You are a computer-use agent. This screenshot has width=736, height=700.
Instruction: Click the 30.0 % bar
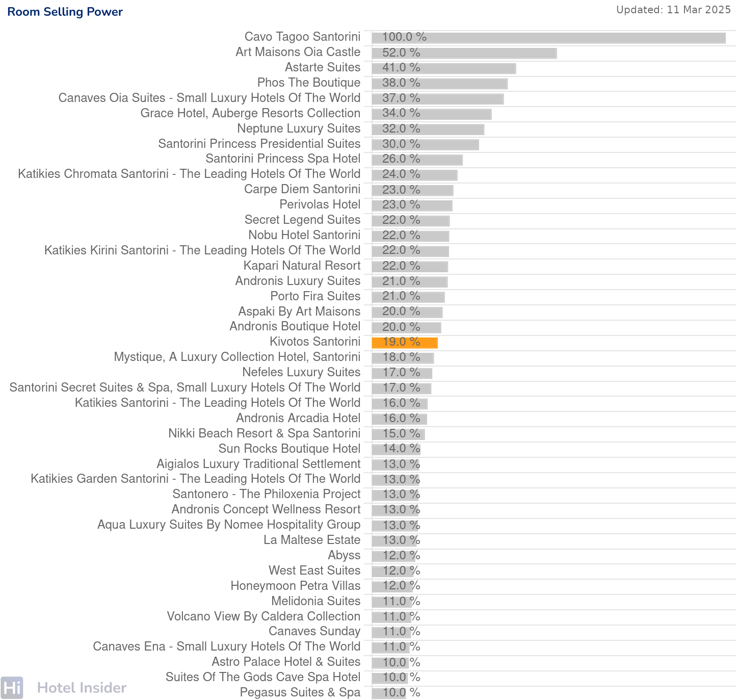(x=426, y=144)
